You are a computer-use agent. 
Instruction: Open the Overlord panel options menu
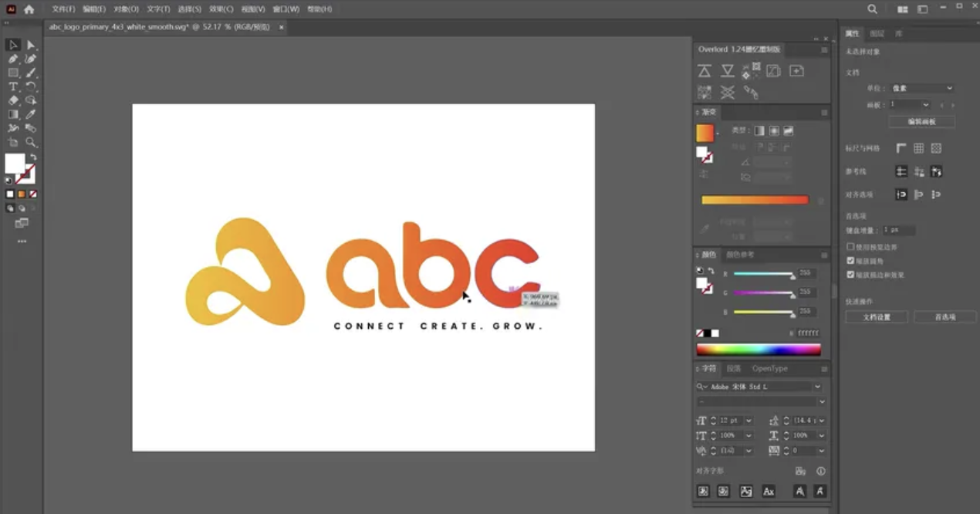(823, 49)
